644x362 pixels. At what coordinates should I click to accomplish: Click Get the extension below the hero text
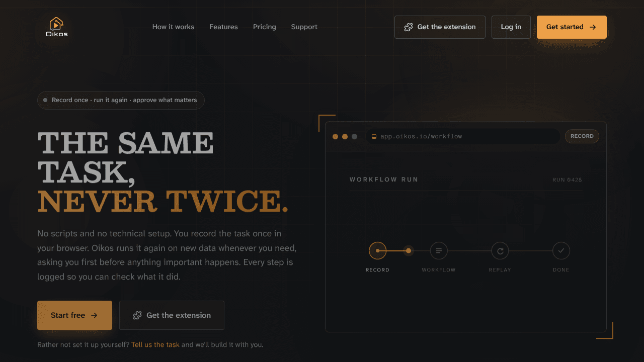pyautogui.click(x=172, y=315)
